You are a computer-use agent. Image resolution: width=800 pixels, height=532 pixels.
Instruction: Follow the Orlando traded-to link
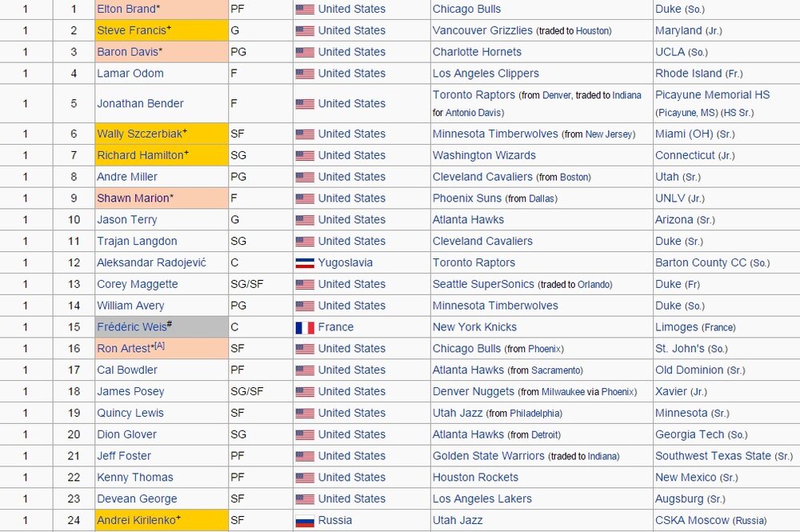594,284
